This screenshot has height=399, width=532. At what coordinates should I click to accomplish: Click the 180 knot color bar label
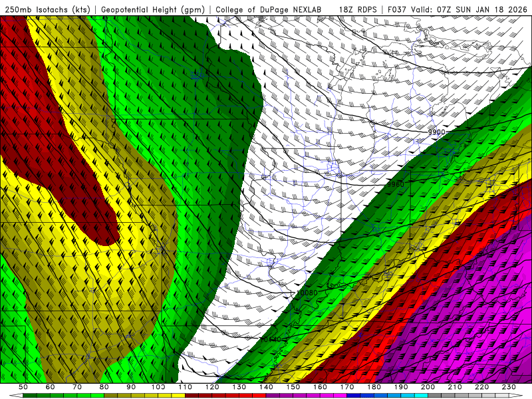374,387
